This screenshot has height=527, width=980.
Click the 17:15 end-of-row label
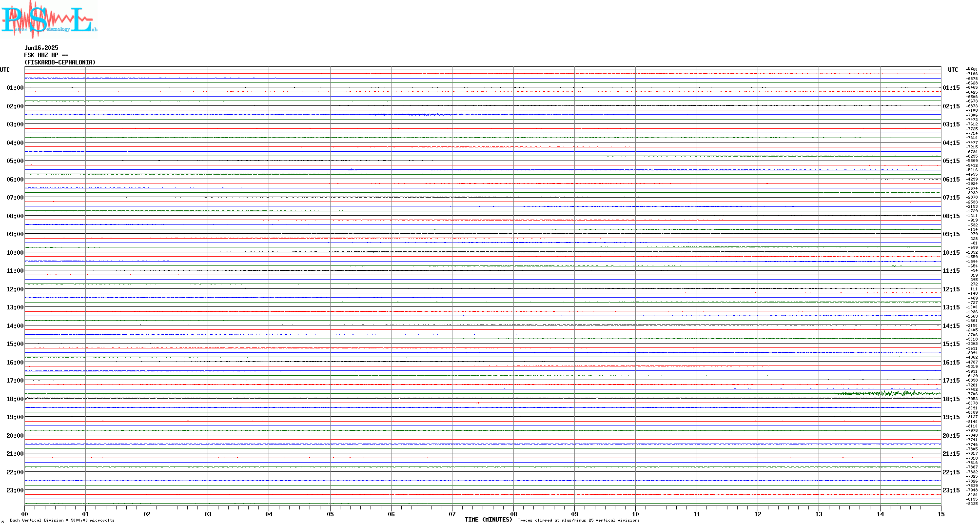coord(951,381)
